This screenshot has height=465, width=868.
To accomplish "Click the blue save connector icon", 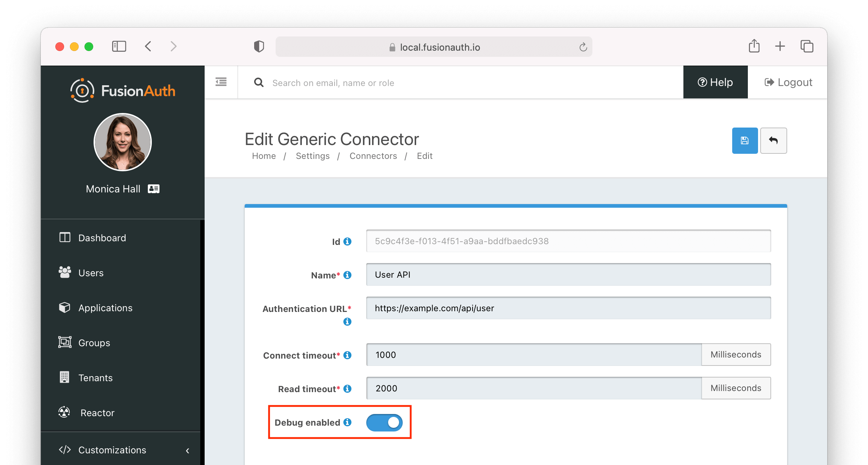I will (x=745, y=140).
